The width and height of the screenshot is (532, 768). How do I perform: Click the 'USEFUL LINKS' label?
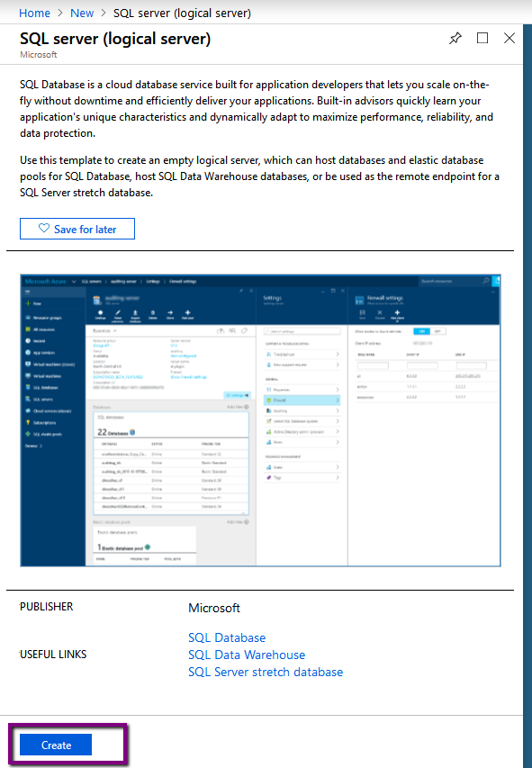click(x=53, y=655)
